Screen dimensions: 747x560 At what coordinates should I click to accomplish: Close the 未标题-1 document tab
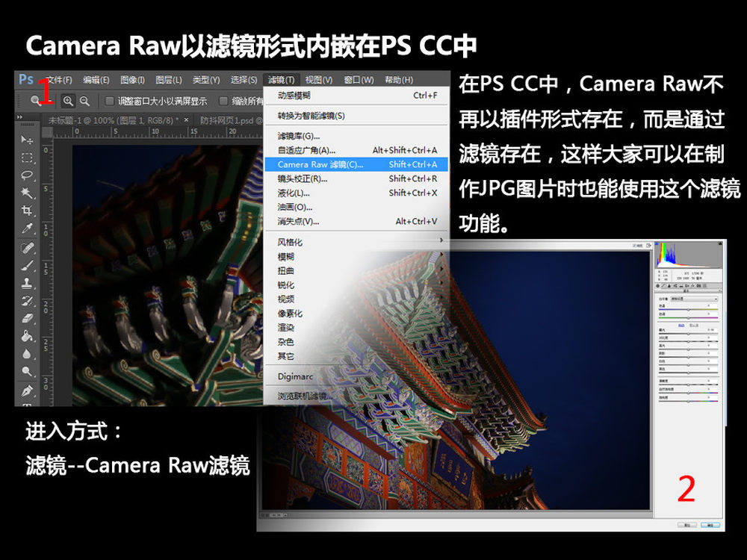pos(186,120)
